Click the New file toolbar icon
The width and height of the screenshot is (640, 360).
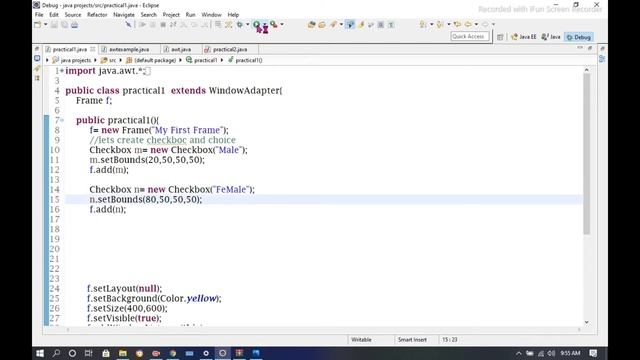(38, 24)
